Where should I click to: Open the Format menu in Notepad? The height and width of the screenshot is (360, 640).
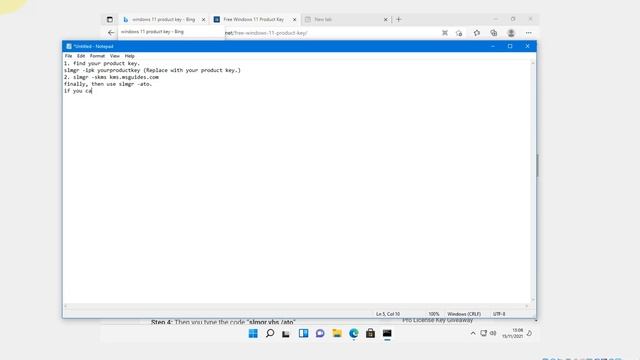[x=97, y=56]
